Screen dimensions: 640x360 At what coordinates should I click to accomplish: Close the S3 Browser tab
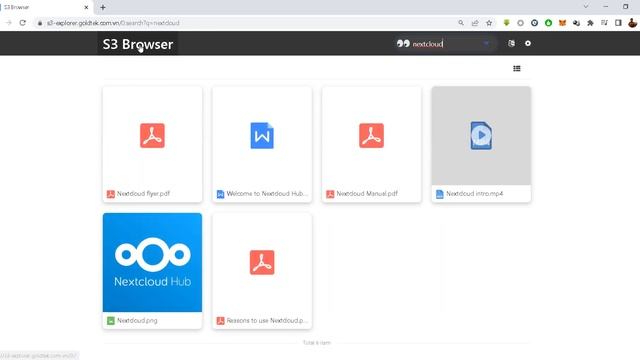[86, 7]
